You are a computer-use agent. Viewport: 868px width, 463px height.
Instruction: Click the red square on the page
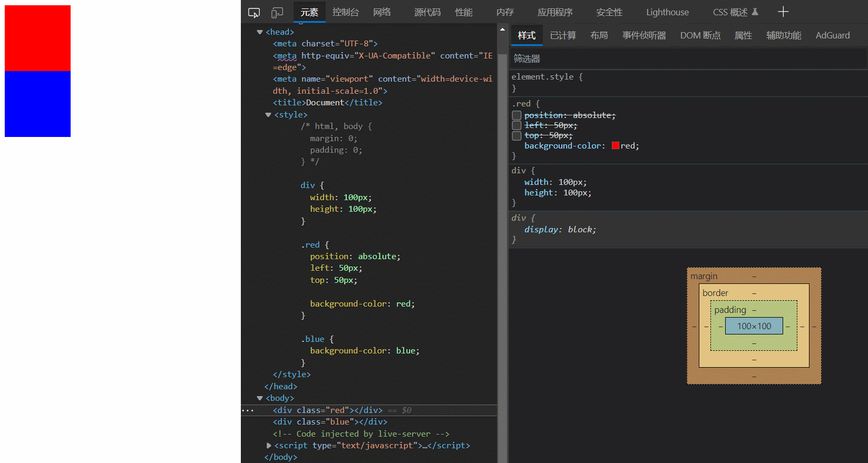pyautogui.click(x=37, y=38)
